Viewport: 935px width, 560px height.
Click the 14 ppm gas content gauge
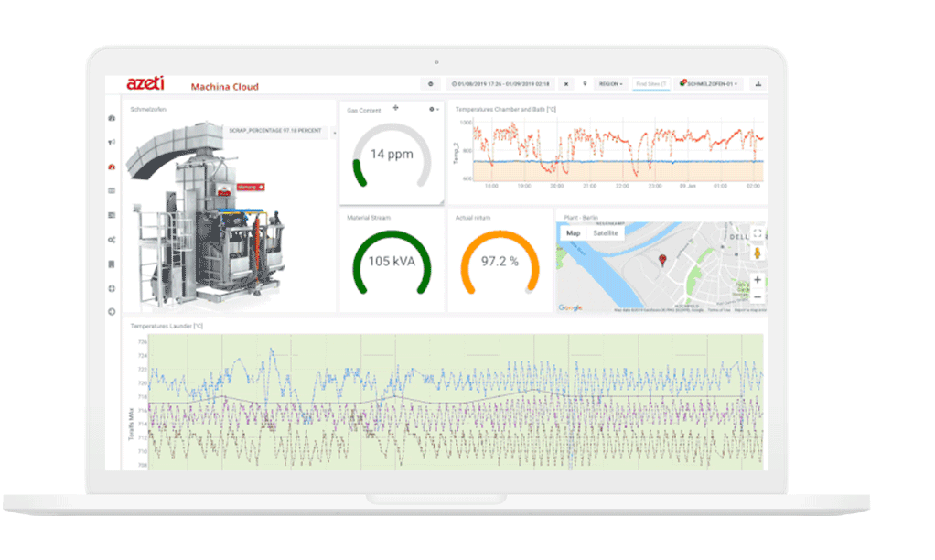pos(392,155)
